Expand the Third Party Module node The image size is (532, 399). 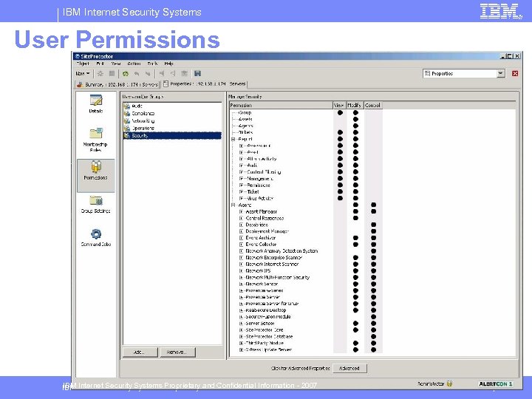[241, 343]
